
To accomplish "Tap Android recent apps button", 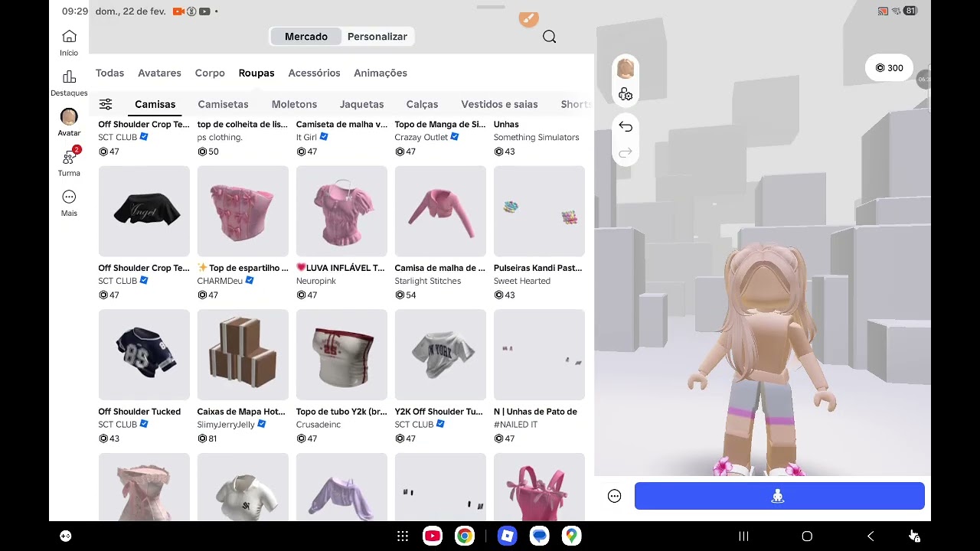I will 743,536.
